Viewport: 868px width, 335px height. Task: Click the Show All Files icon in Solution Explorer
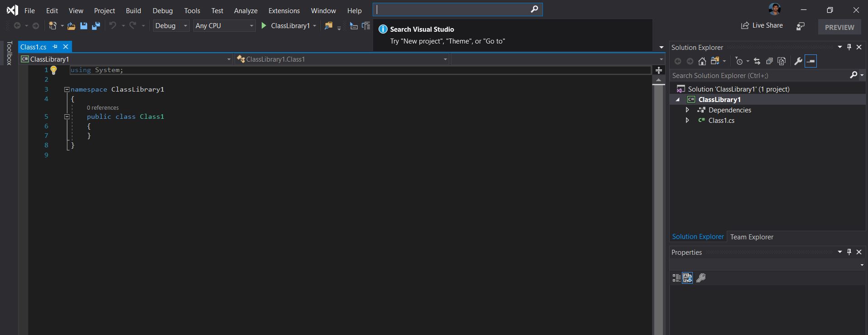[782, 61]
